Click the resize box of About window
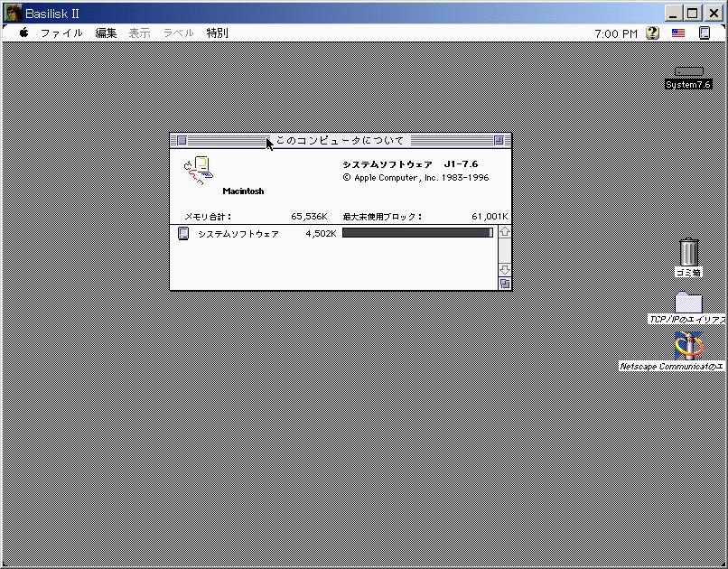 (x=505, y=284)
